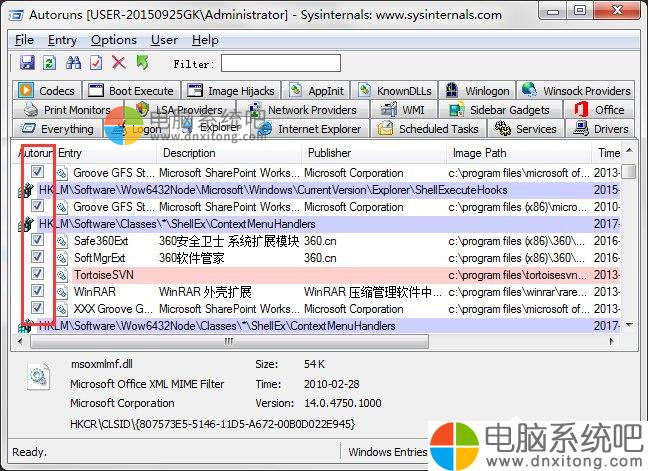Open the WMI tab
This screenshot has height=471, width=648.
(x=403, y=109)
